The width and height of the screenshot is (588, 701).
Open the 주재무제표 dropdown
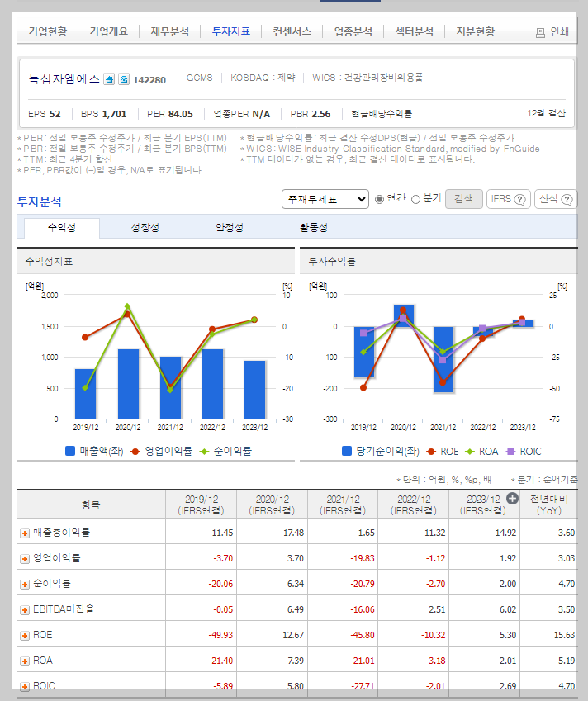click(x=325, y=199)
